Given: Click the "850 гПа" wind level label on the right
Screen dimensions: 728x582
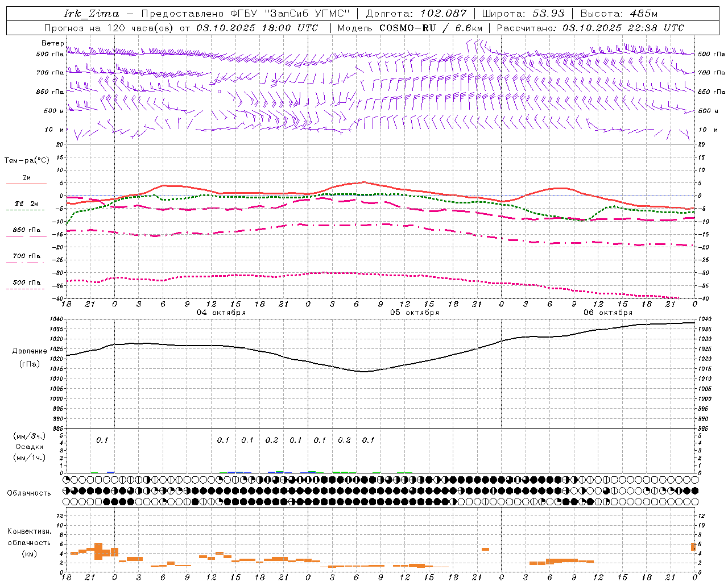Looking at the screenshot, I should pyautogui.click(x=711, y=92).
